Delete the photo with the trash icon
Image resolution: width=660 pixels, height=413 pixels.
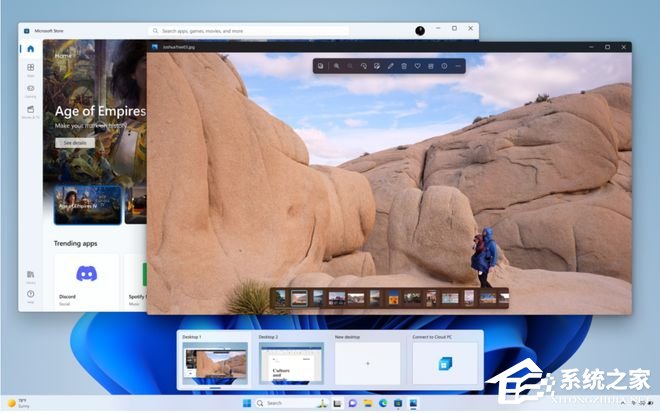(x=404, y=66)
